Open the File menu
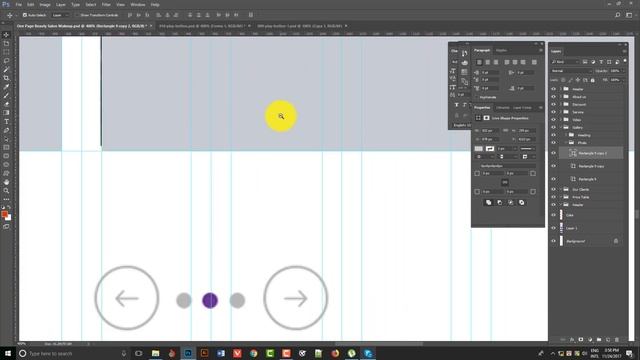The width and height of the screenshot is (640, 360). [19, 4]
